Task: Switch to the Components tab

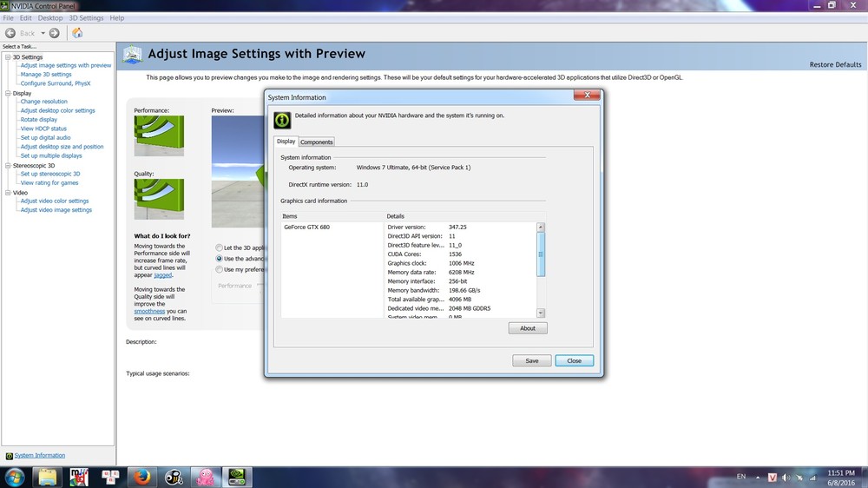Action: coord(317,142)
